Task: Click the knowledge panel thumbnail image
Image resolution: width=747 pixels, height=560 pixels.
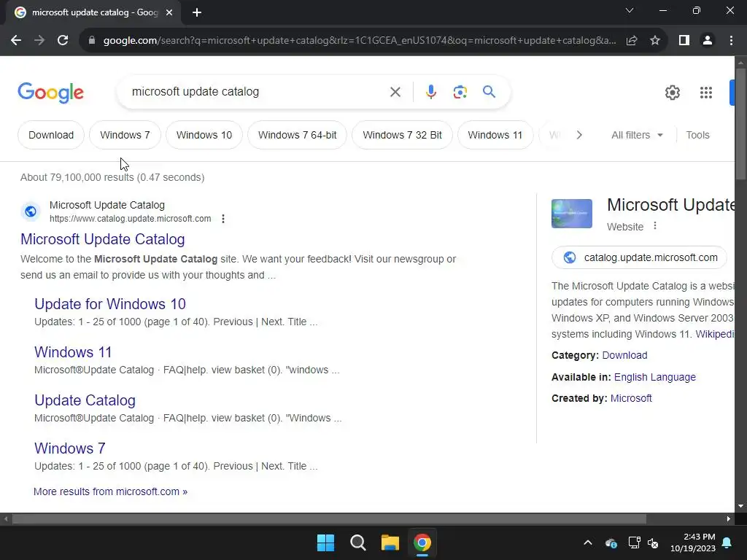Action: pos(572,214)
